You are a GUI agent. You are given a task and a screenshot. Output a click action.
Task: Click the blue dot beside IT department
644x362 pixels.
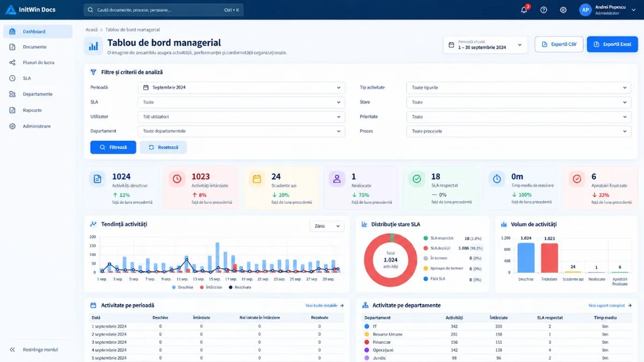pos(367,326)
